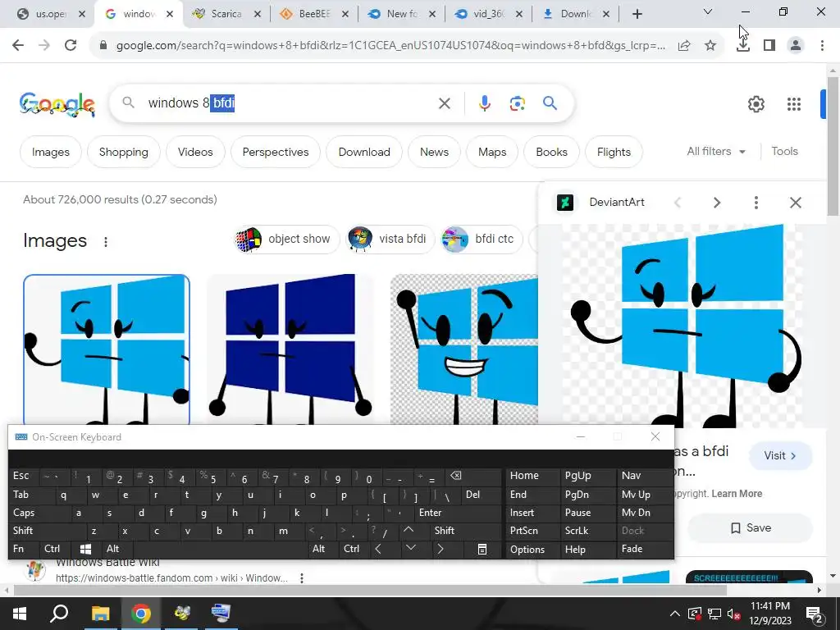840x630 pixels.
Task: Clear the search box with X
Action: coord(445,103)
